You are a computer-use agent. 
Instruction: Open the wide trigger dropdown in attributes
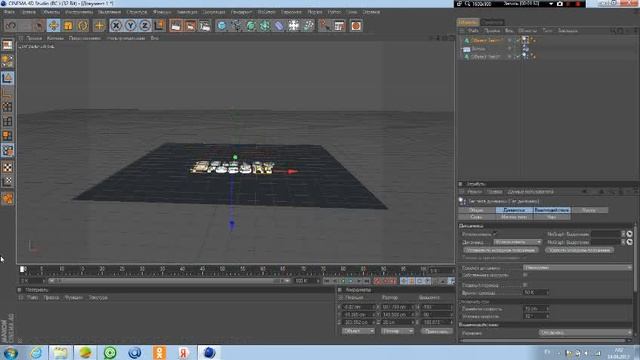pos(577,268)
